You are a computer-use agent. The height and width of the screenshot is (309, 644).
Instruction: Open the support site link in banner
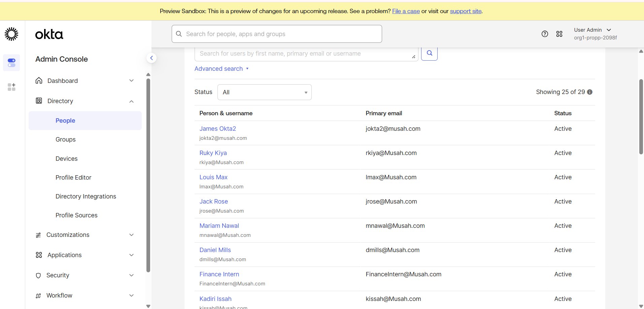(466, 11)
